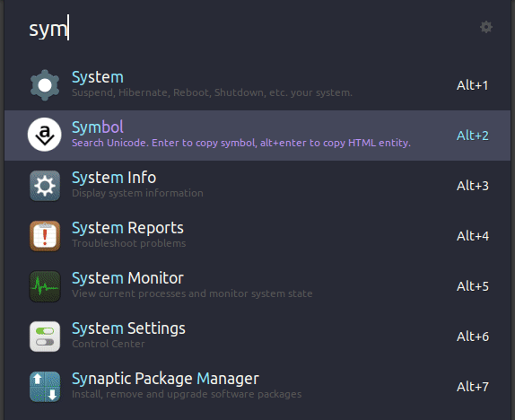Image resolution: width=515 pixels, height=420 pixels.
Task: Click 'Troubleshoot problems' description text
Action: [129, 243]
